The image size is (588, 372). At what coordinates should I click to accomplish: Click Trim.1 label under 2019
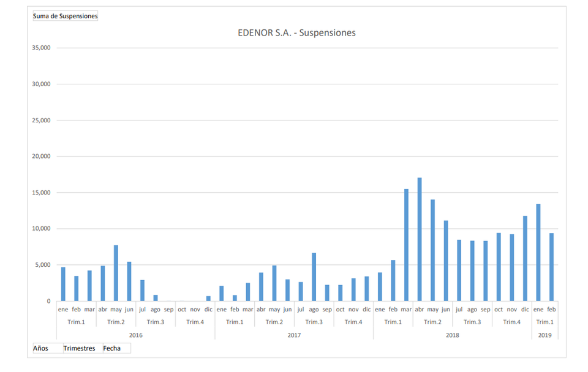tap(545, 322)
